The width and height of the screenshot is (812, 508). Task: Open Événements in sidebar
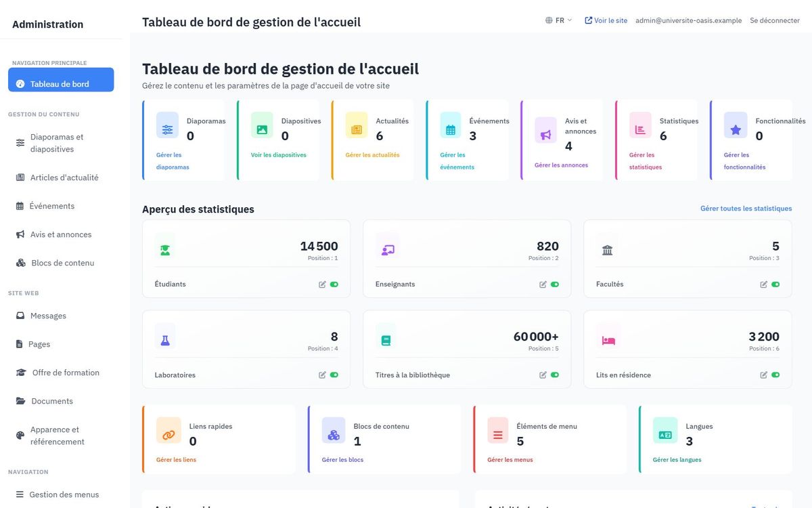point(61,206)
